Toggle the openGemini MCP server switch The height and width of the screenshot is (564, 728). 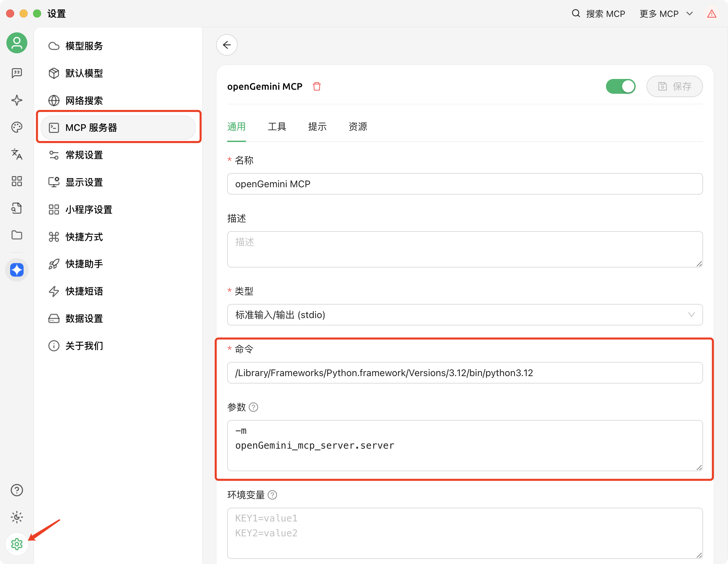[x=620, y=86]
